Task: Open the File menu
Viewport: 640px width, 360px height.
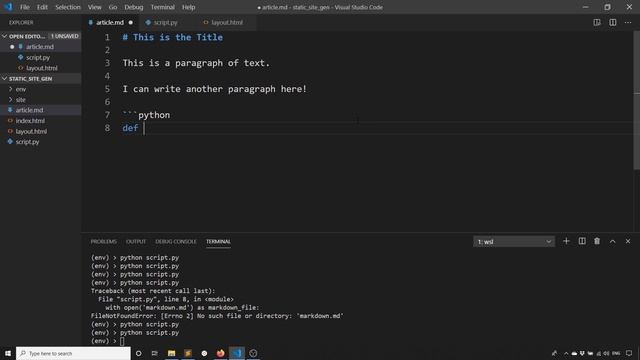Action: [x=24, y=7]
